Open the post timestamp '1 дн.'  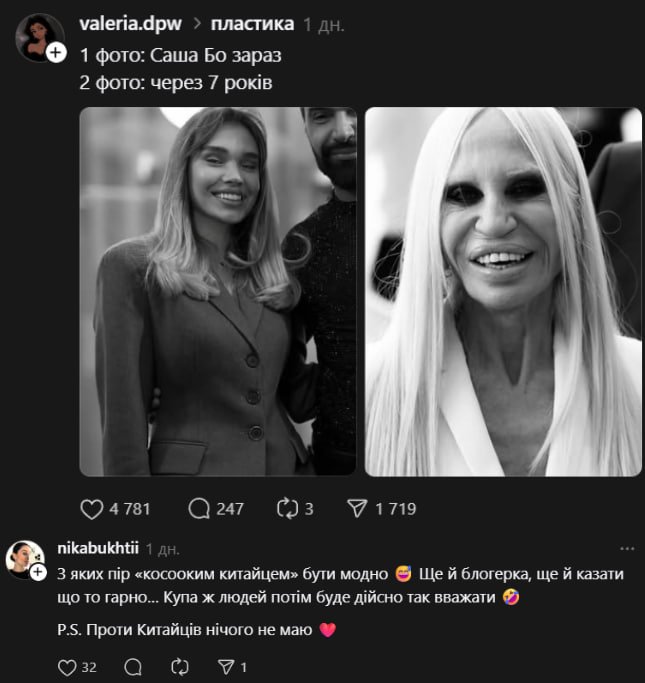[323, 23]
